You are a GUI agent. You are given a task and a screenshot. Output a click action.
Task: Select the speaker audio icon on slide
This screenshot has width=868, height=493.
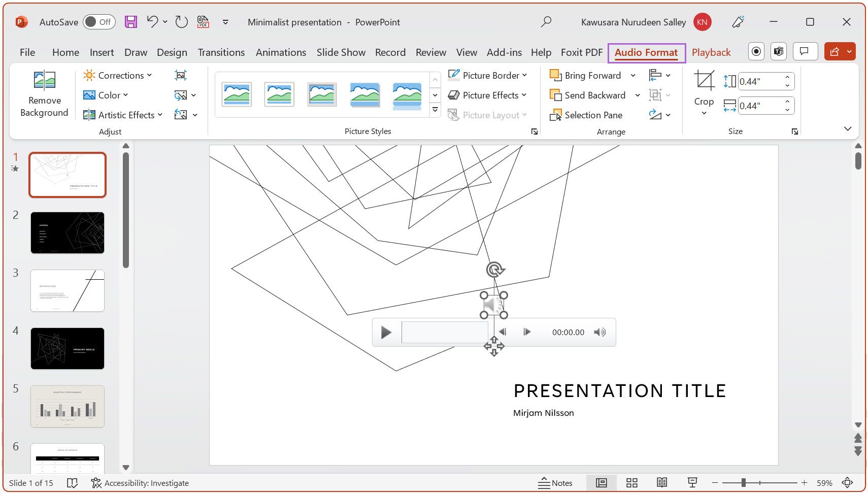coord(494,305)
